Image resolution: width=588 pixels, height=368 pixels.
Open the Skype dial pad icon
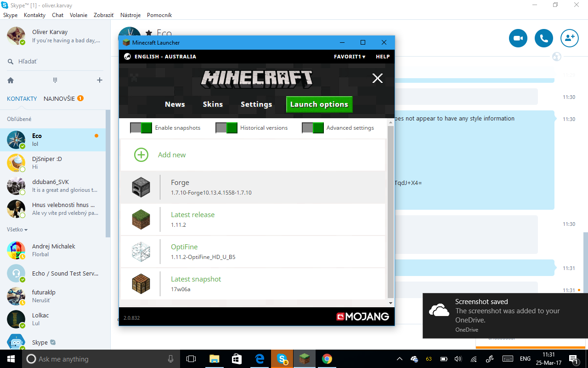click(x=55, y=80)
